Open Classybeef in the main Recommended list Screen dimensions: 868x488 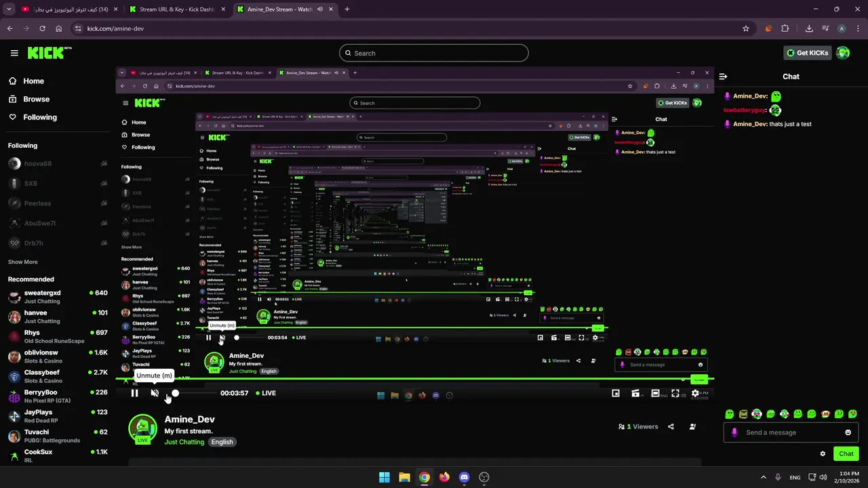coord(58,376)
